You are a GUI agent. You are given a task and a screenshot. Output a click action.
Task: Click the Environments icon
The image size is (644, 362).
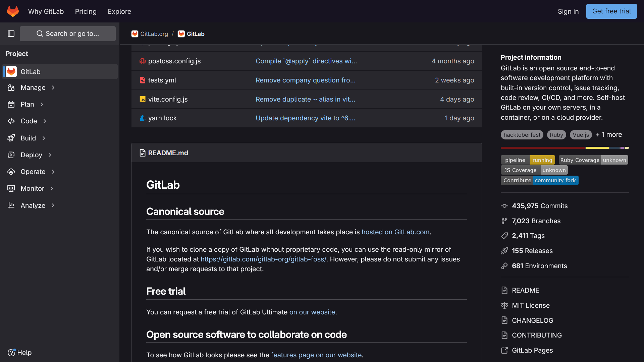(504, 266)
